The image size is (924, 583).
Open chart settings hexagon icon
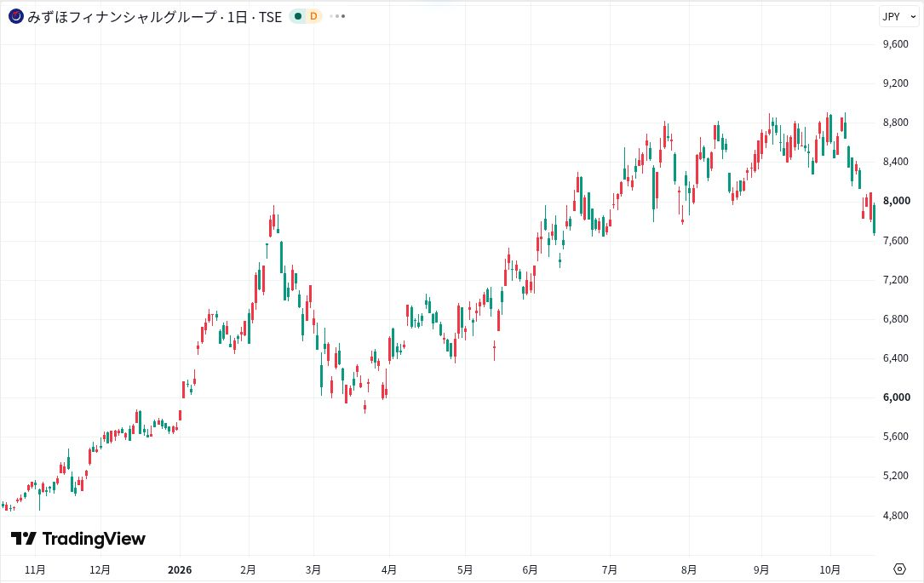pyautogui.click(x=899, y=569)
